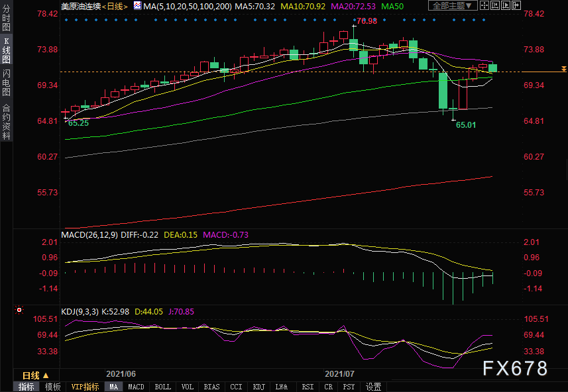Image resolution: width=568 pixels, height=392 pixels.
Task: Choose the PSY indicator button
Action: pos(349,387)
